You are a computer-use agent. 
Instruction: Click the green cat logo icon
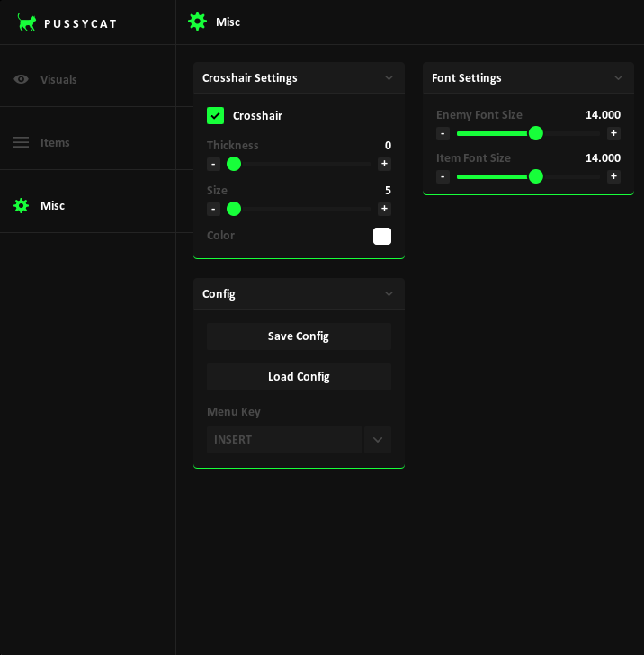pos(27,22)
